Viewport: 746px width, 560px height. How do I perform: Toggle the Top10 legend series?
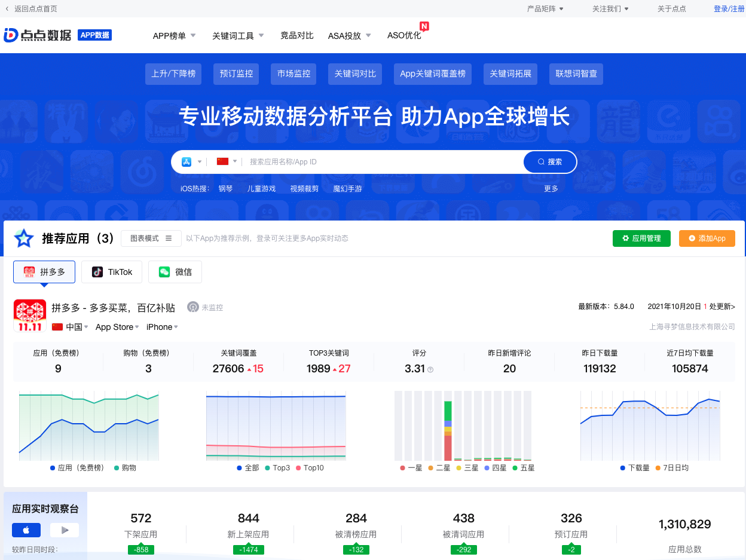click(x=310, y=468)
